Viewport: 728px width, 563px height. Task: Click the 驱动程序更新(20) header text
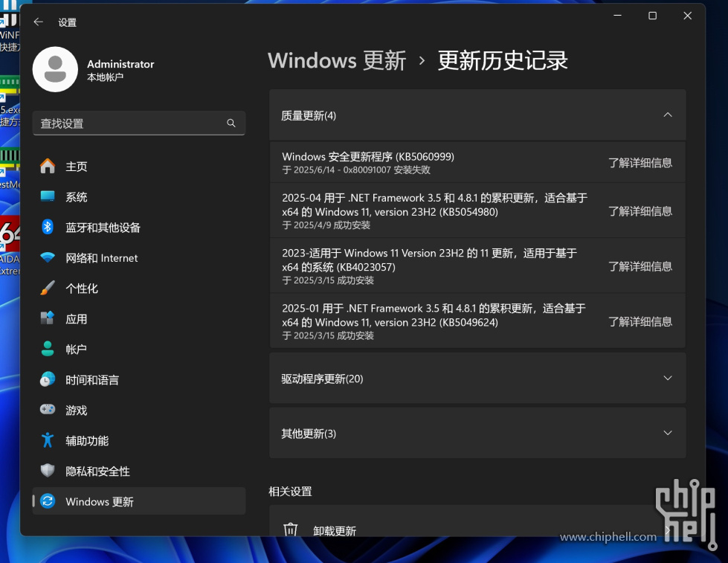point(322,379)
